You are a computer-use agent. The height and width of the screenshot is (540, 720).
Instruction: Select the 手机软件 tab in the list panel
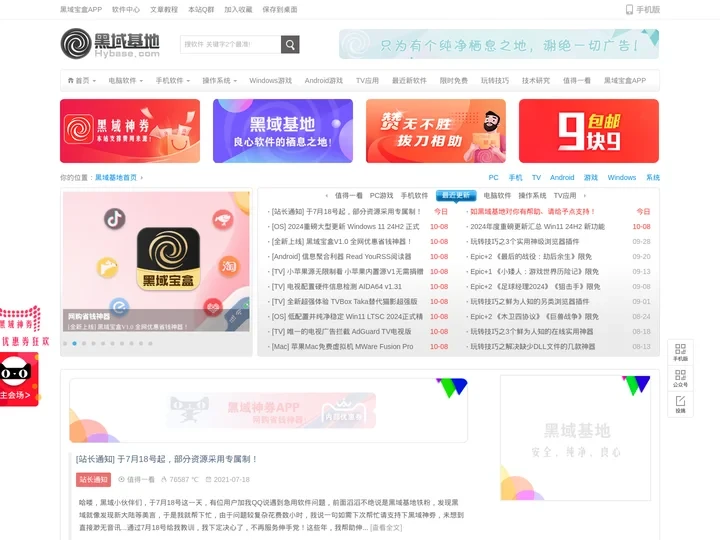click(x=414, y=196)
